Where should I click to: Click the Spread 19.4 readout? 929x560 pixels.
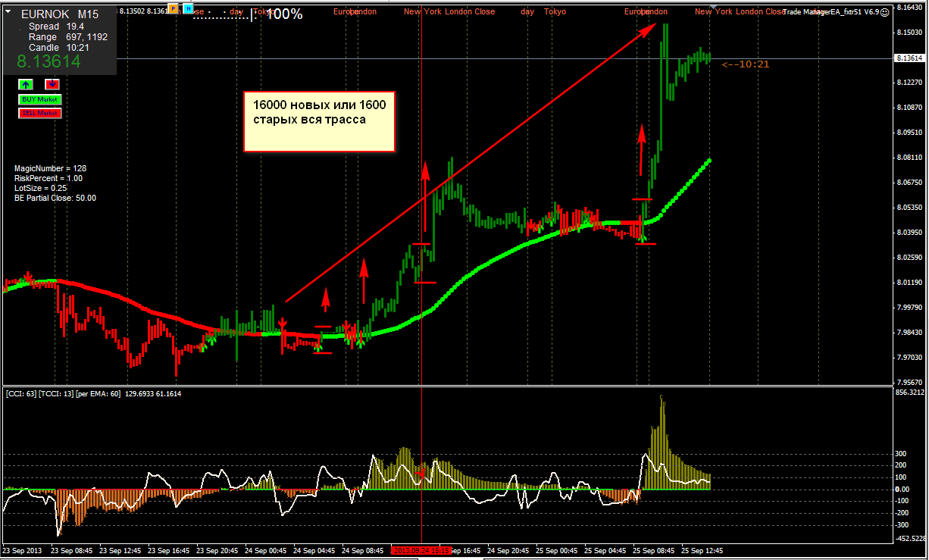pyautogui.click(x=56, y=27)
